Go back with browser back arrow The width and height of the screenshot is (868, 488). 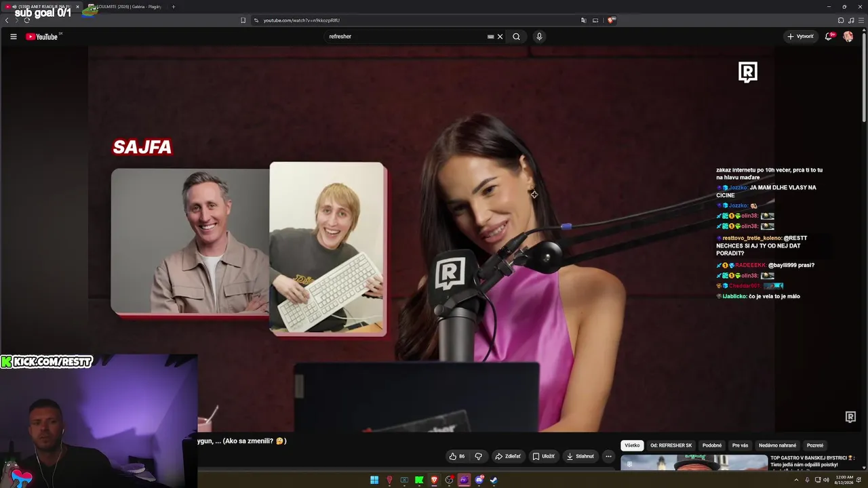pos(7,20)
